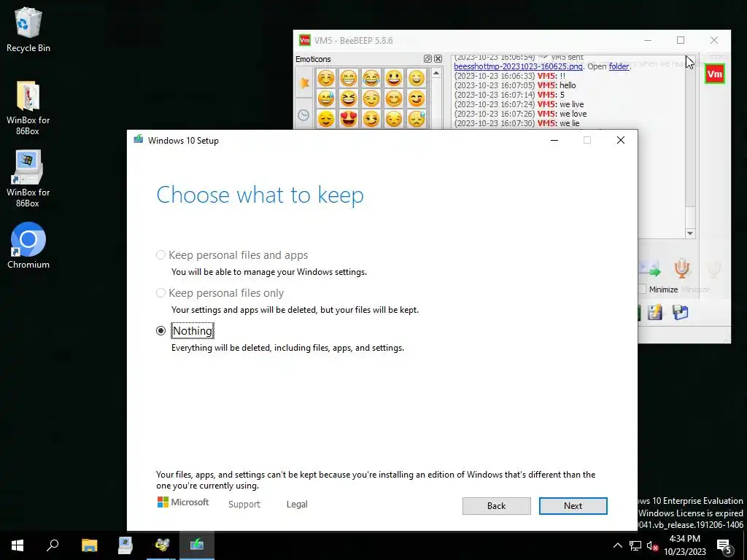
Task: Float the Emoticons panel in BeeBEEP
Action: 427,59
